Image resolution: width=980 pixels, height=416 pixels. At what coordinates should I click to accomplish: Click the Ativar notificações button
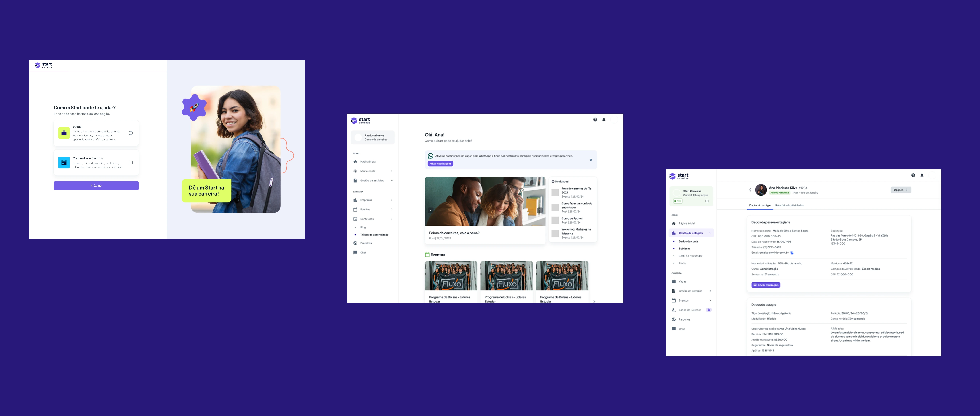point(440,164)
